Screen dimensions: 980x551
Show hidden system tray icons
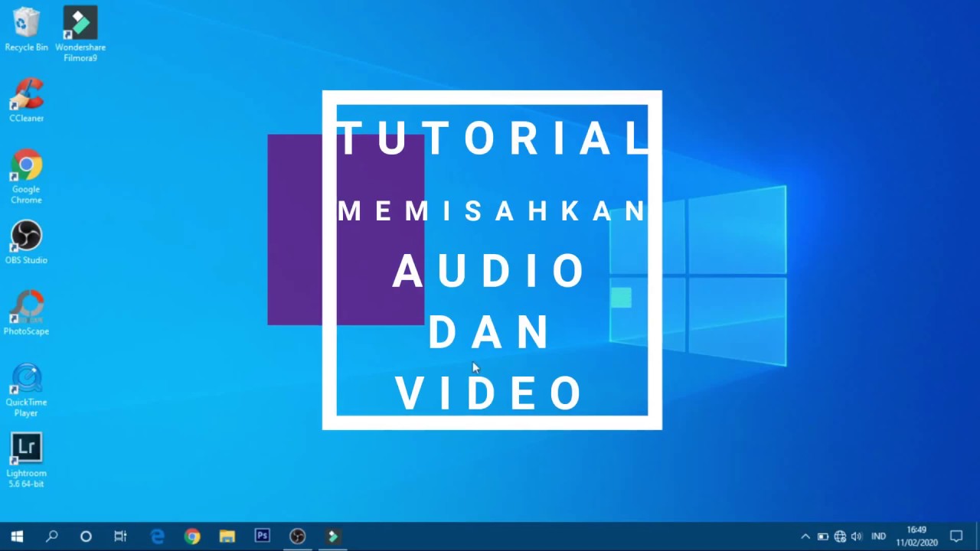[x=805, y=536]
